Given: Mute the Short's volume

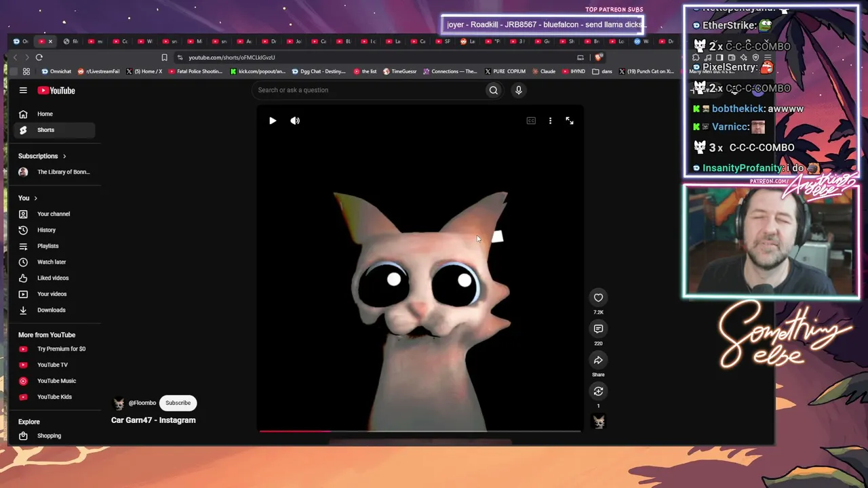Looking at the screenshot, I should pyautogui.click(x=295, y=121).
